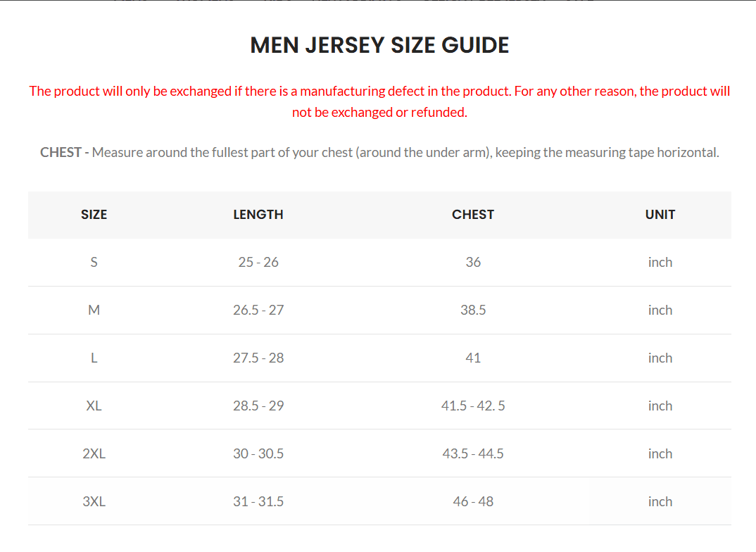Click the UNIT column header

[660, 215]
